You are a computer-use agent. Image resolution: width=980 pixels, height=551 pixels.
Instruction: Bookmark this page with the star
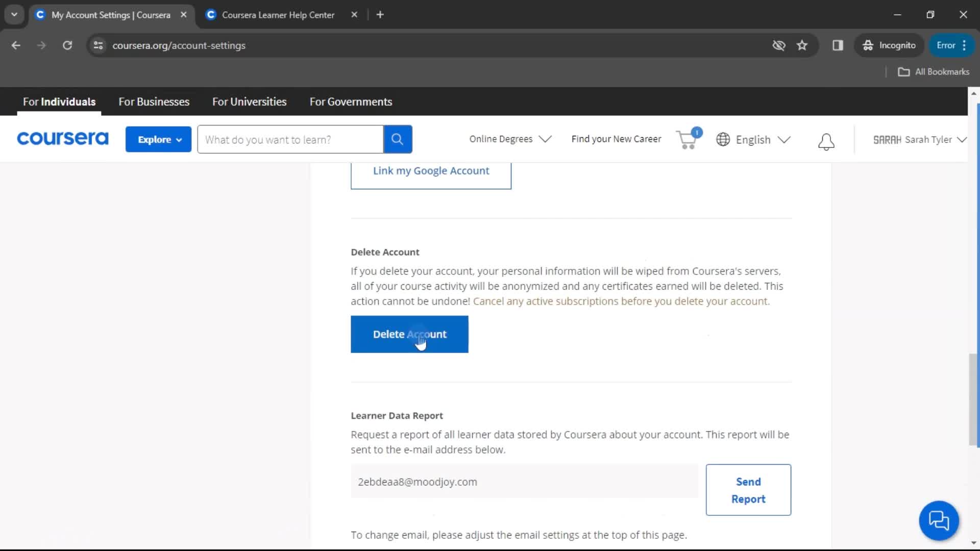click(x=802, y=45)
